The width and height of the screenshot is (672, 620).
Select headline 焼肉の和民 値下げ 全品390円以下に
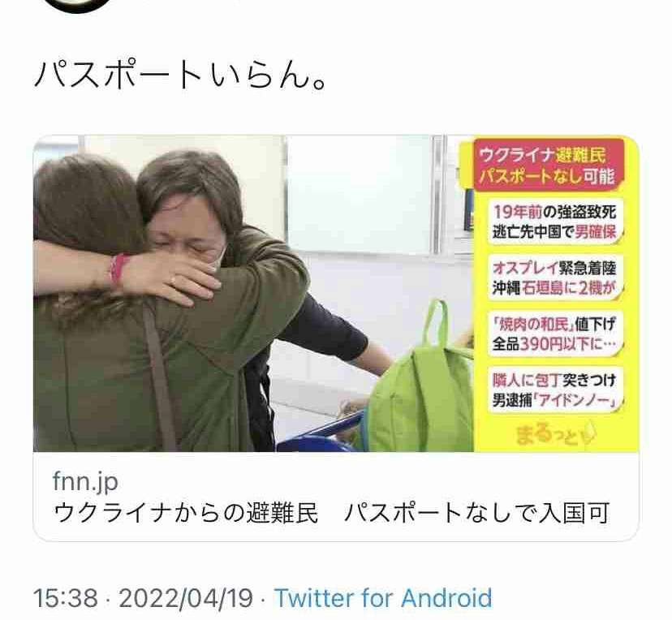pos(555,334)
